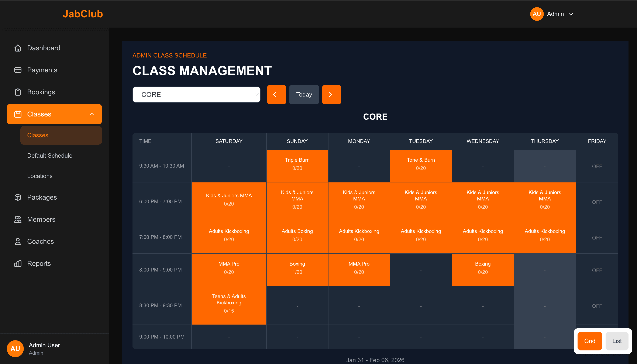Click the Dashboard home icon
Image resolution: width=637 pixels, height=364 pixels.
click(x=18, y=48)
